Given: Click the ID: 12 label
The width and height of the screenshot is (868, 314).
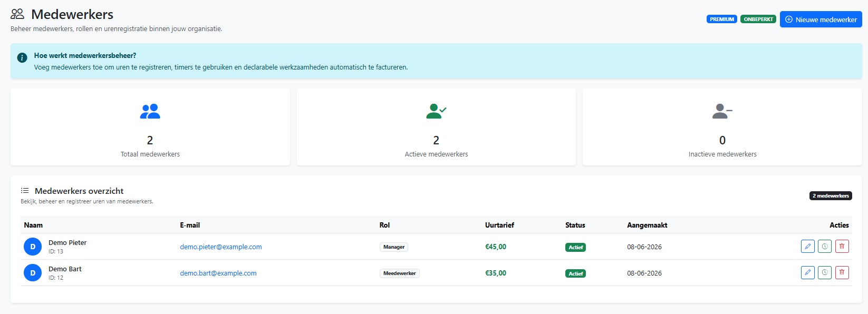Looking at the screenshot, I should coord(56,278).
